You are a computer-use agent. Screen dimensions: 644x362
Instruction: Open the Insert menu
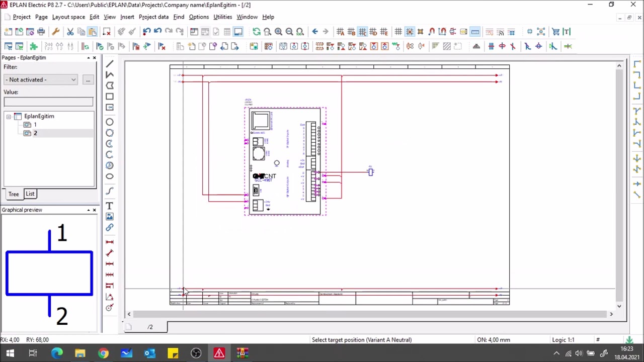[x=127, y=17]
